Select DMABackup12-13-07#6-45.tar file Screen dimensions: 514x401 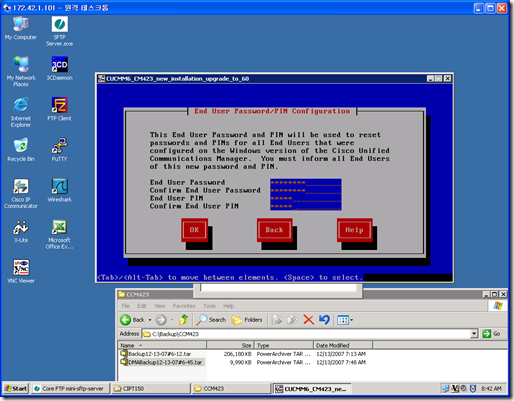click(x=162, y=362)
